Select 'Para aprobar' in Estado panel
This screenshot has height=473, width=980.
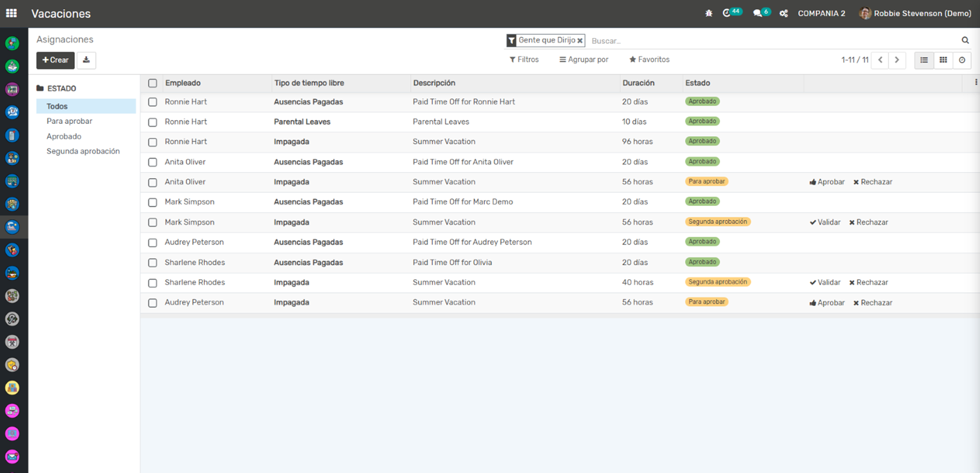point(69,121)
